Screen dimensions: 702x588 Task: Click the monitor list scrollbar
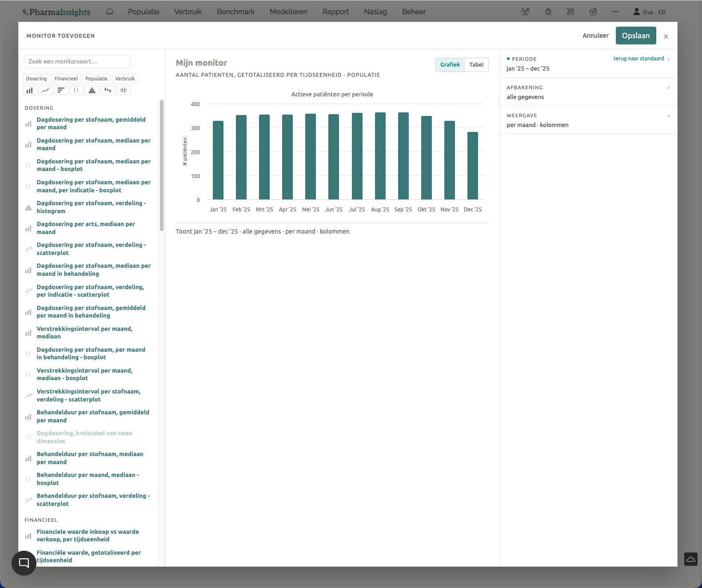(162, 165)
